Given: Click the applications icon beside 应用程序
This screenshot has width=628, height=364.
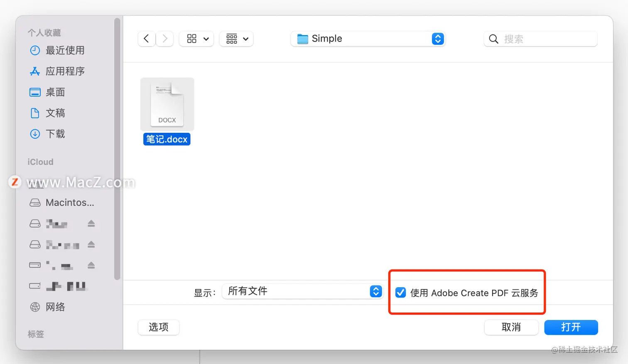Looking at the screenshot, I should click(x=35, y=71).
